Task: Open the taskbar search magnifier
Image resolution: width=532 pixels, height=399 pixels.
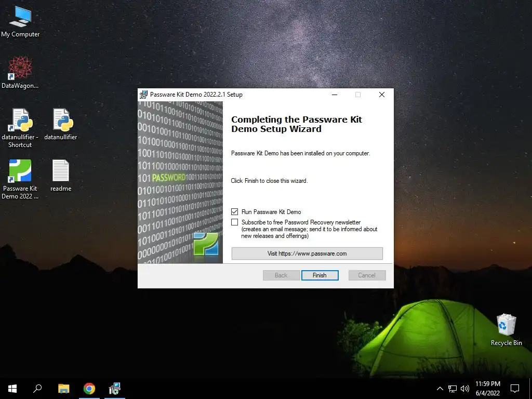Action: (x=37, y=389)
